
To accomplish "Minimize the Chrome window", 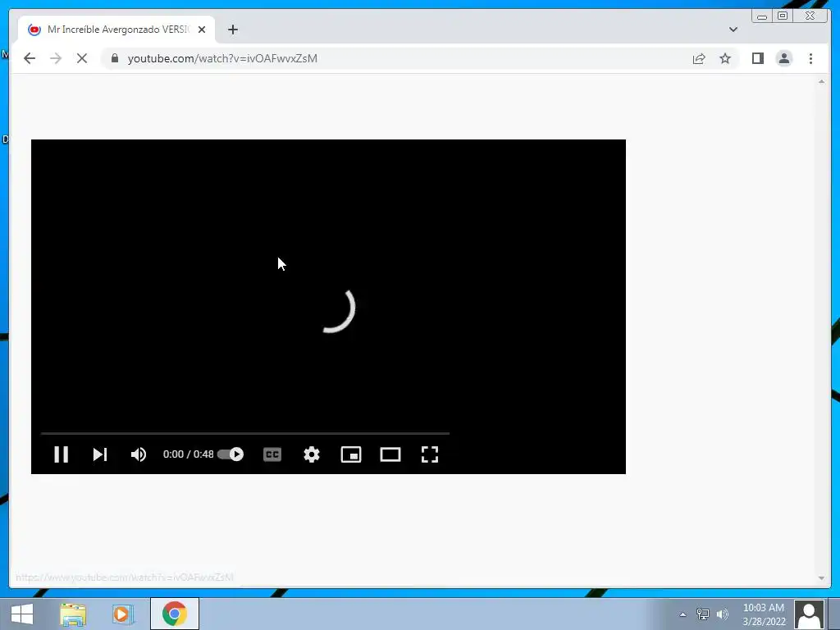I will pyautogui.click(x=762, y=16).
